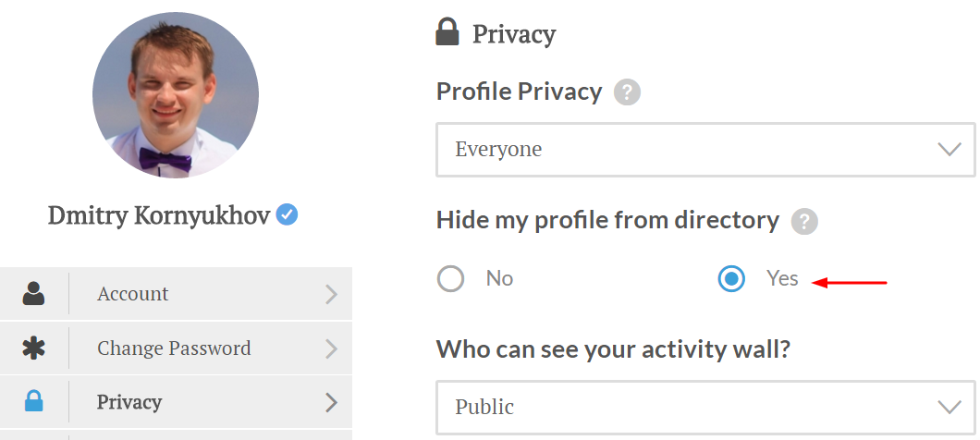Image resolution: width=980 pixels, height=440 pixels.
Task: Click the blue Privacy lock icon in sidebar
Action: click(34, 402)
